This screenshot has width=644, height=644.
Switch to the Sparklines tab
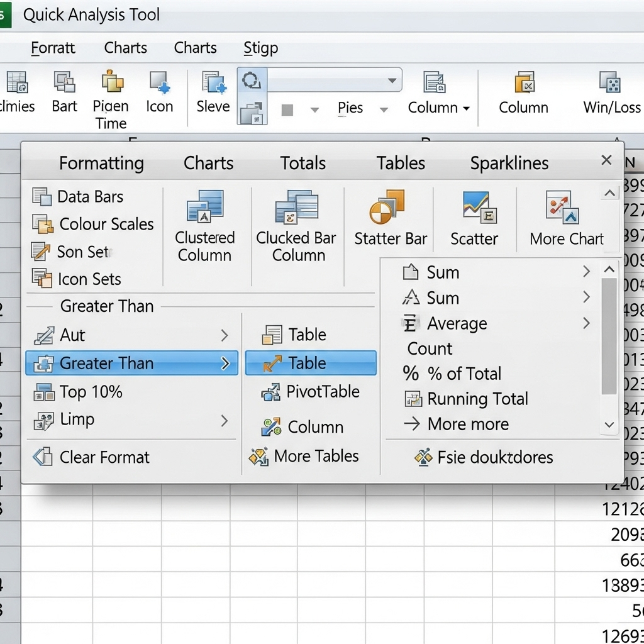(509, 163)
